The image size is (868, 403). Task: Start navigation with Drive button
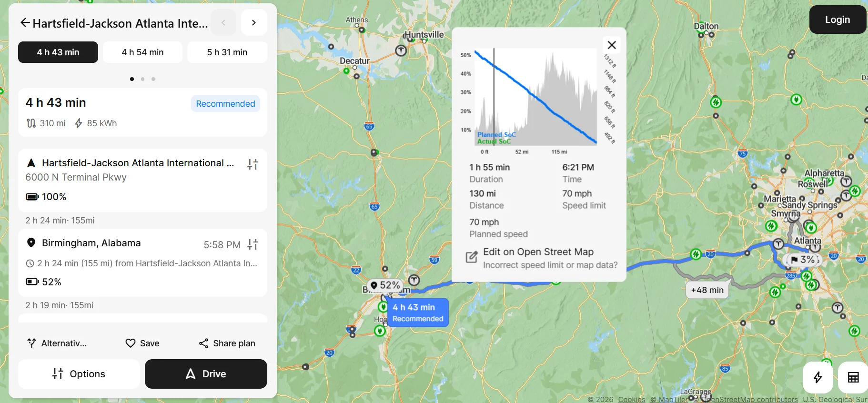pyautogui.click(x=206, y=374)
